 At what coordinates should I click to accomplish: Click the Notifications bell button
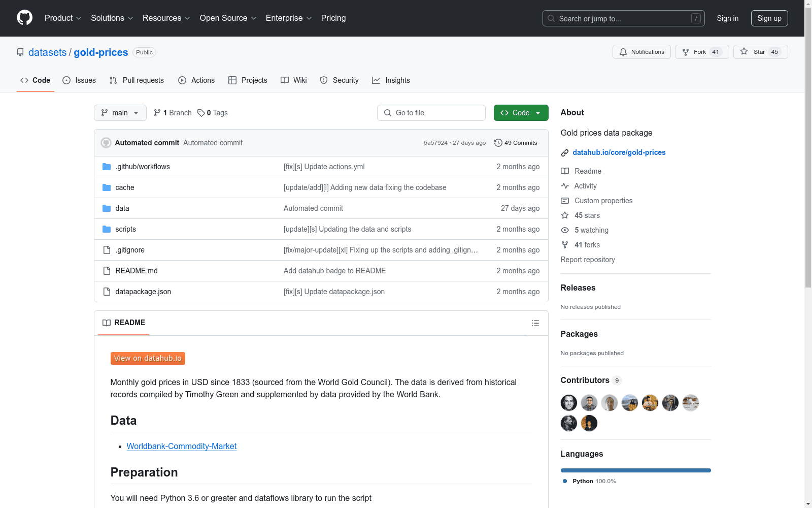coord(641,52)
